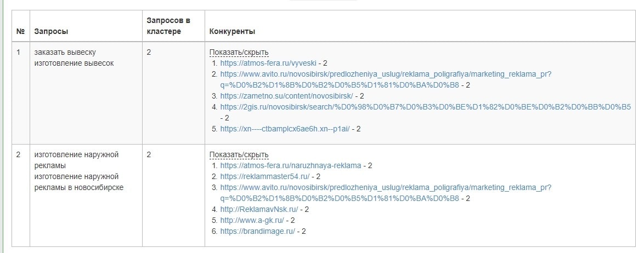This screenshot has width=644, height=253.
Task: Click the Конкуренты column header
Action: (x=232, y=31)
